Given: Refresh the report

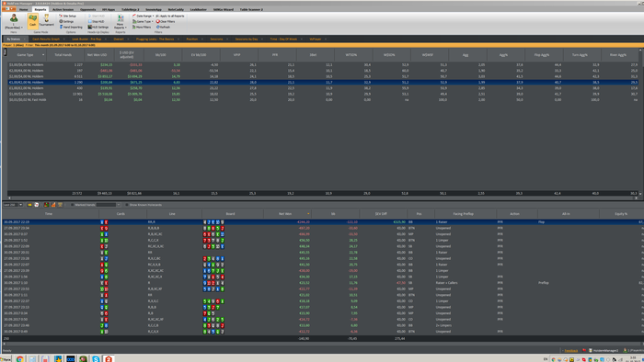Looking at the screenshot, I should pyautogui.click(x=164, y=27).
